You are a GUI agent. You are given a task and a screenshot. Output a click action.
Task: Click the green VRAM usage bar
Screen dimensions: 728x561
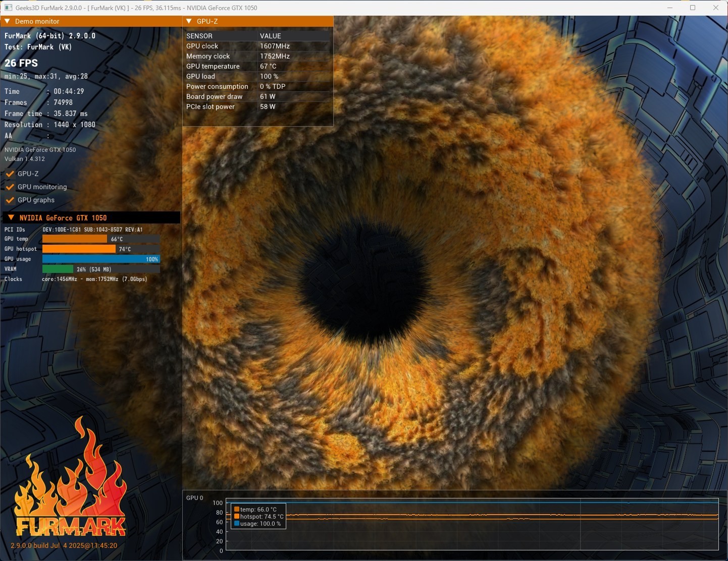pos(58,269)
